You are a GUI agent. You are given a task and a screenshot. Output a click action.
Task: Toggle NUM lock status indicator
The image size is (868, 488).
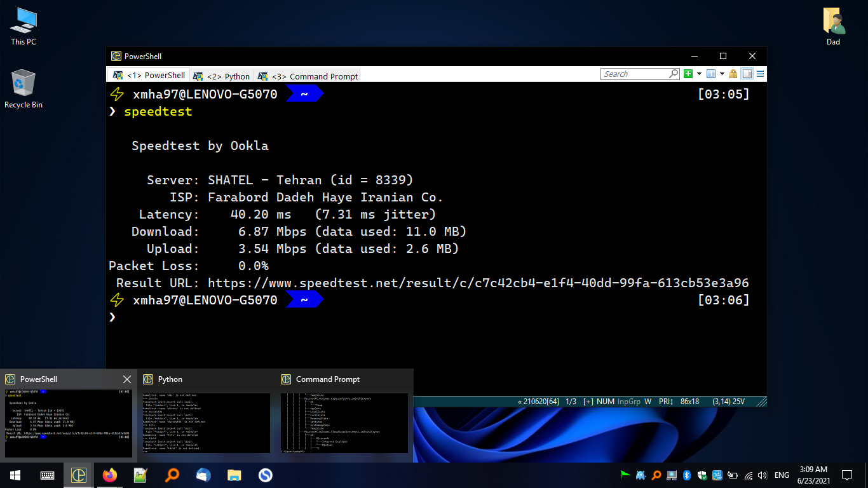[x=606, y=402]
